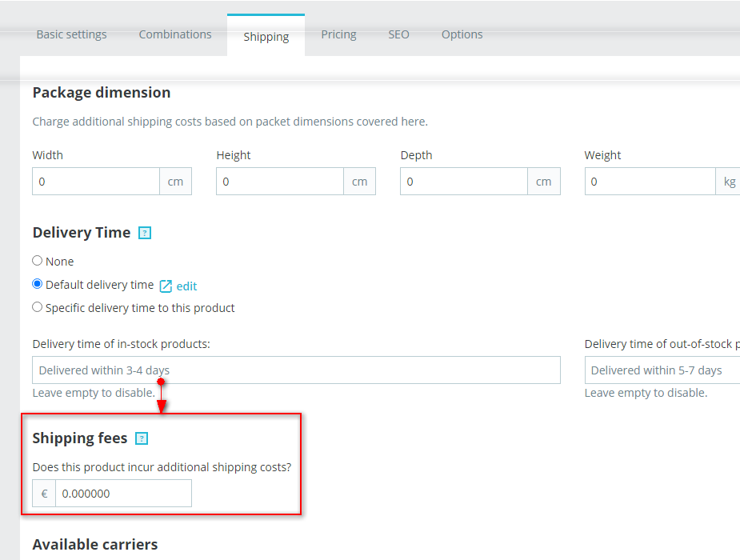
Task: Open the Basic settings tab
Action: pyautogui.click(x=71, y=34)
